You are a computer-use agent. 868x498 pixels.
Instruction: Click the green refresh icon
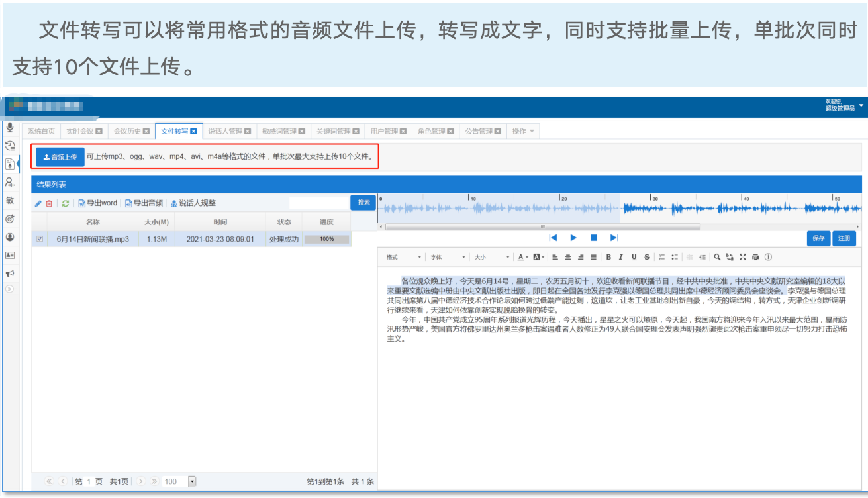point(66,203)
